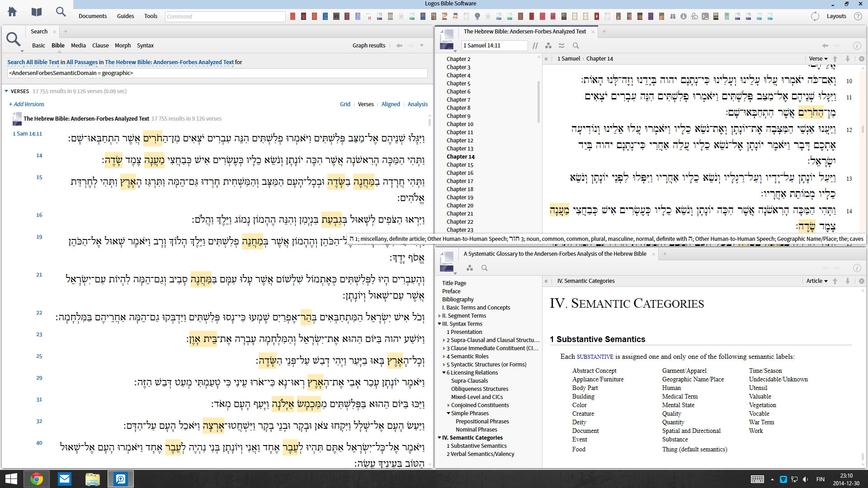Collapse IV. Semantic Categories tree node
Screen dimensions: 868x488
(439, 438)
